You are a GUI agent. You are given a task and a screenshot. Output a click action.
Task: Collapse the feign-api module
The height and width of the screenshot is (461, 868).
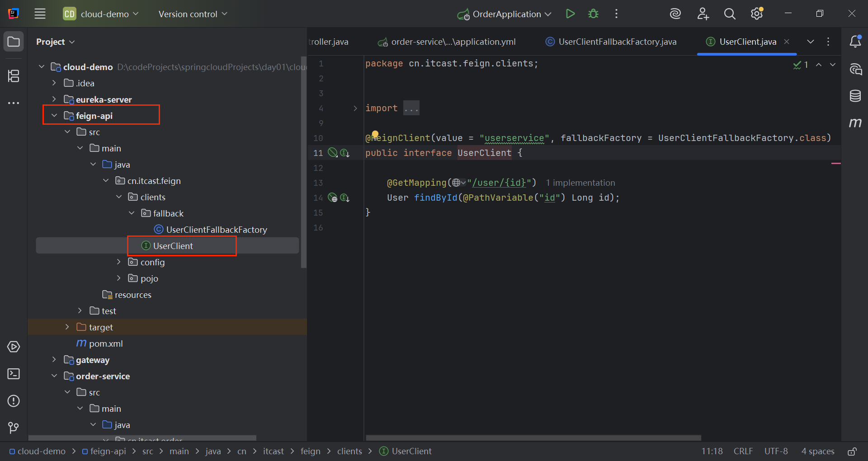click(54, 116)
